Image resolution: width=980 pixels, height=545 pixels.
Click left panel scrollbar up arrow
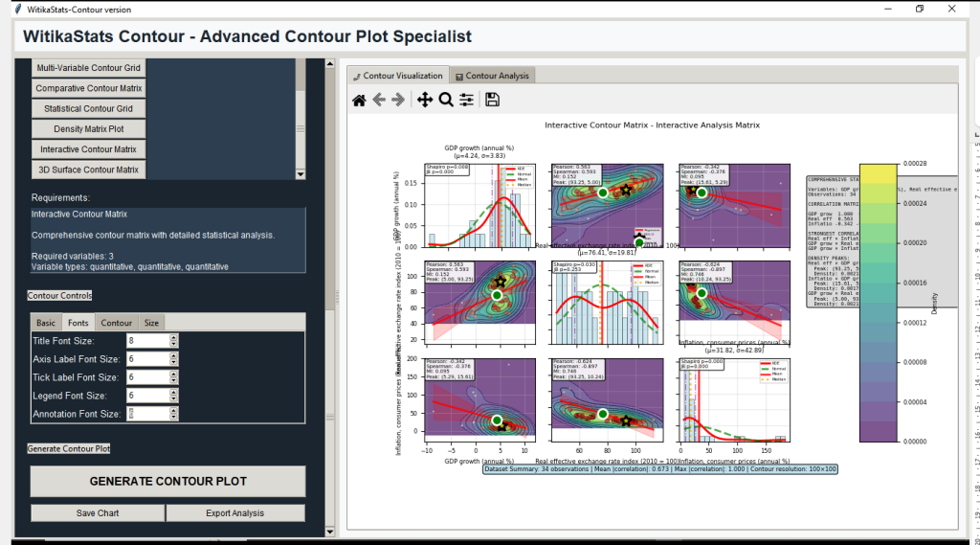point(330,63)
